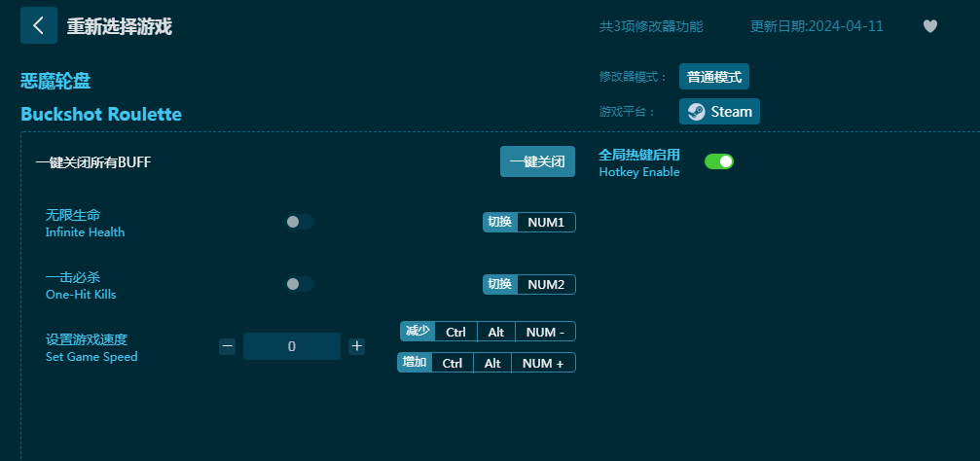This screenshot has width=980, height=461.
Task: Turn off the global Hotkey Enable switch
Action: point(719,161)
